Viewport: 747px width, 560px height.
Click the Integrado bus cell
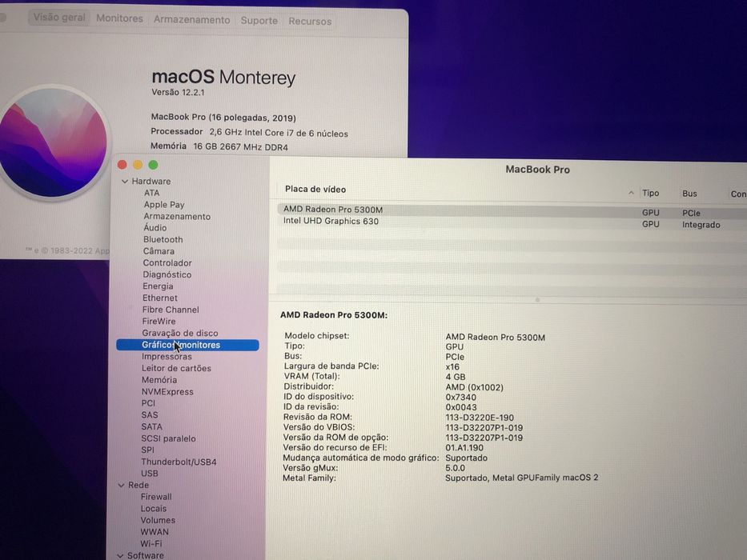pyautogui.click(x=701, y=225)
